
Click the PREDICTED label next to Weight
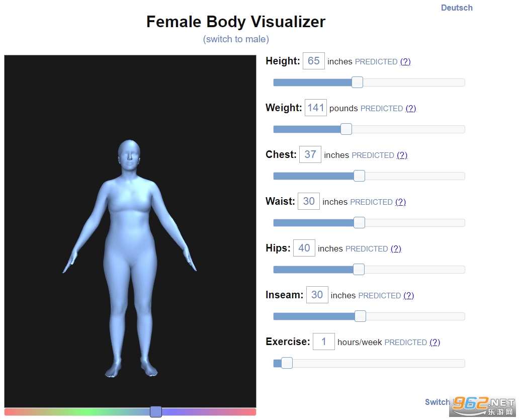click(x=382, y=108)
